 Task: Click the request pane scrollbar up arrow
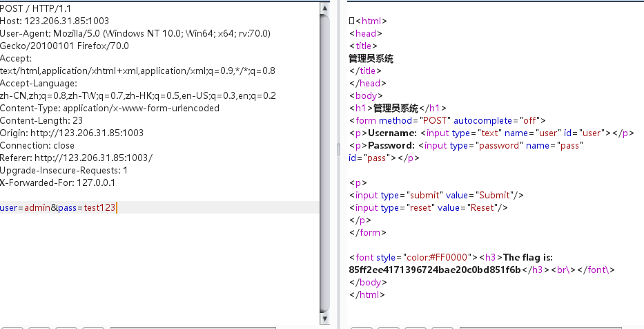(324, 8)
